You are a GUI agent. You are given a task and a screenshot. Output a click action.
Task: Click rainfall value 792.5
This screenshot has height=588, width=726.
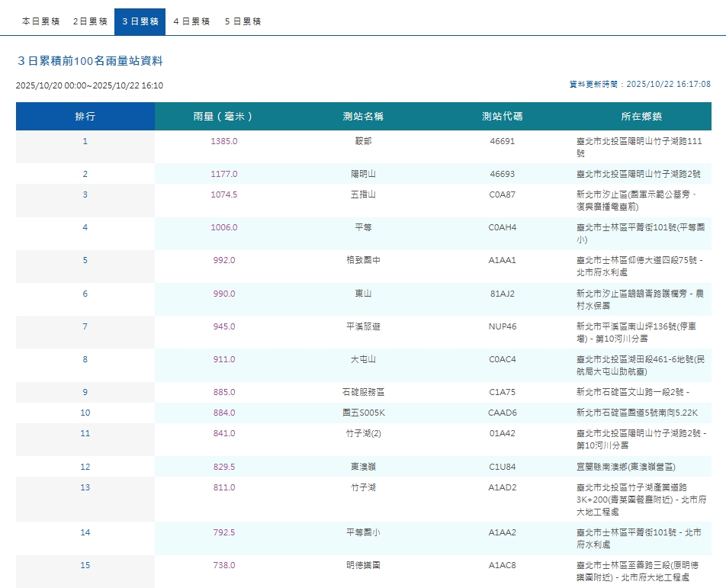pos(224,532)
